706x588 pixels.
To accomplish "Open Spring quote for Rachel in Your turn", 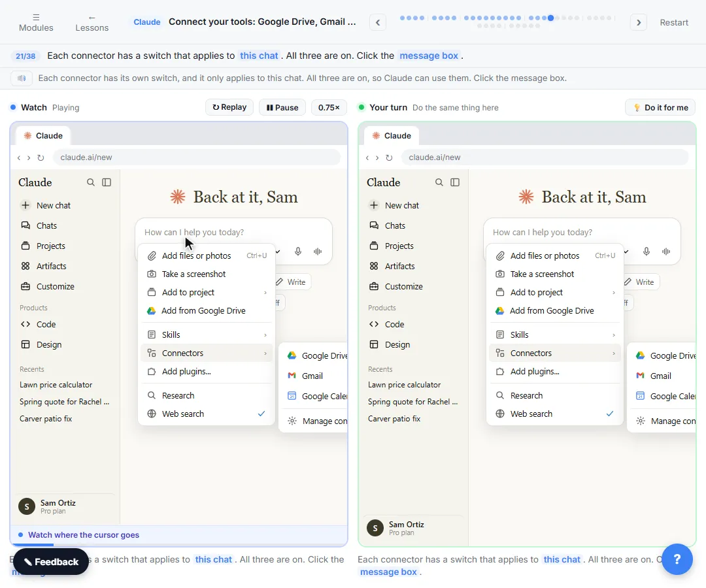I will click(412, 402).
